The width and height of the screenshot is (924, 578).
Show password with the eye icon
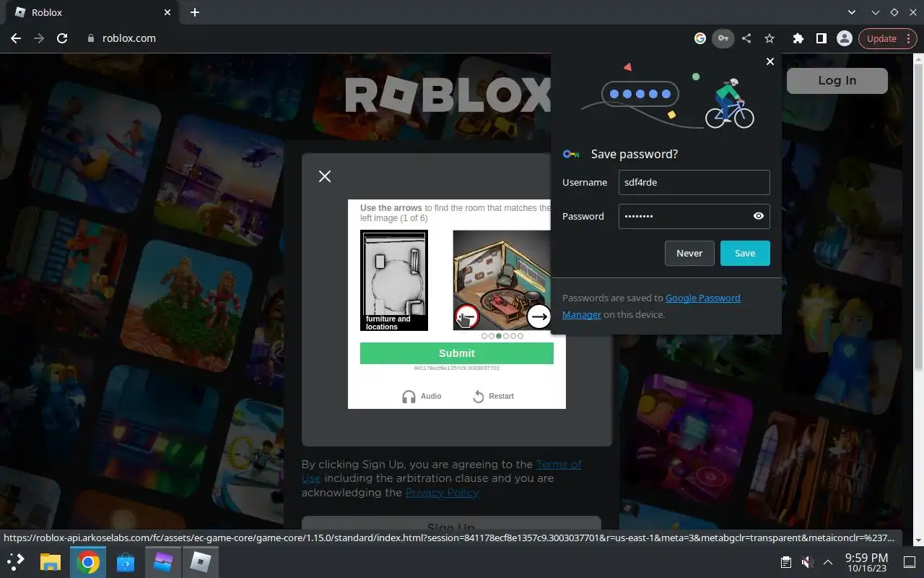(x=758, y=216)
